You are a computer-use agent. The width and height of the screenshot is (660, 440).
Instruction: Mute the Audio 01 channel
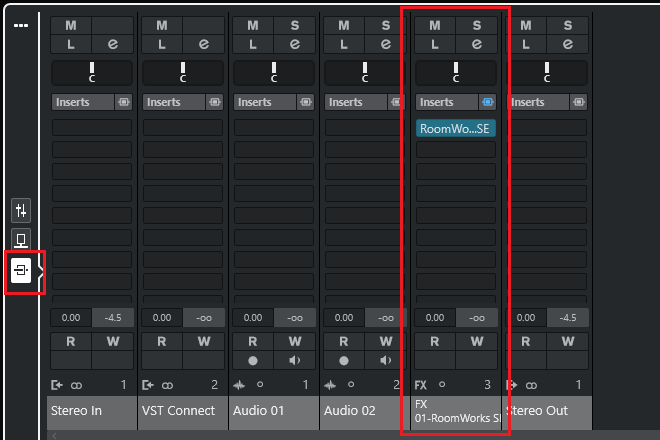(x=252, y=25)
